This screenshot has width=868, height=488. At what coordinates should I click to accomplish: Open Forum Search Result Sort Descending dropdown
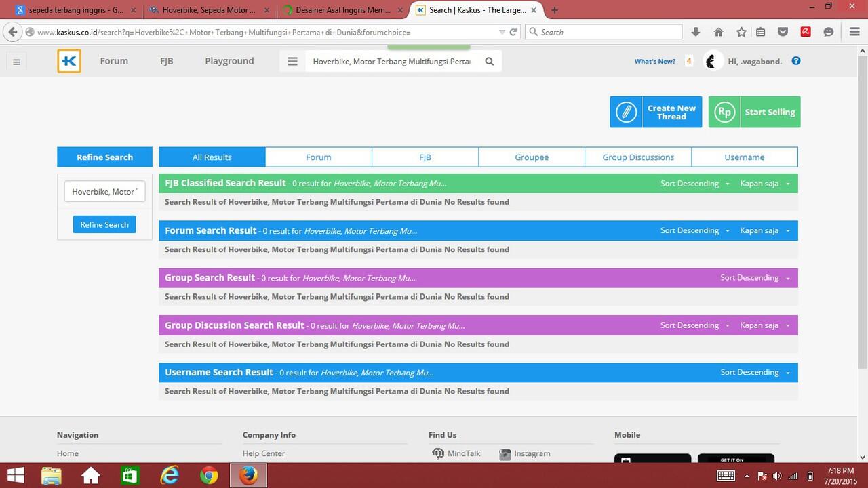[695, 230]
